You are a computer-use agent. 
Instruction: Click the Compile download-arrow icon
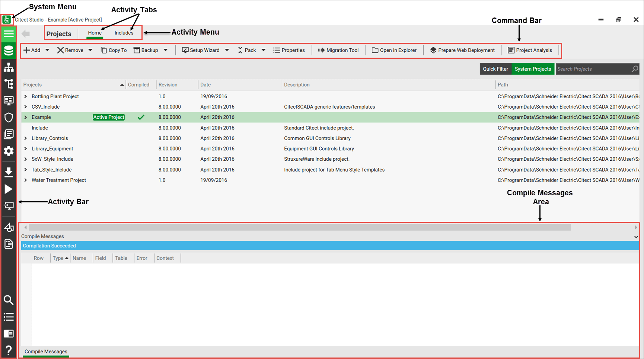(9, 172)
